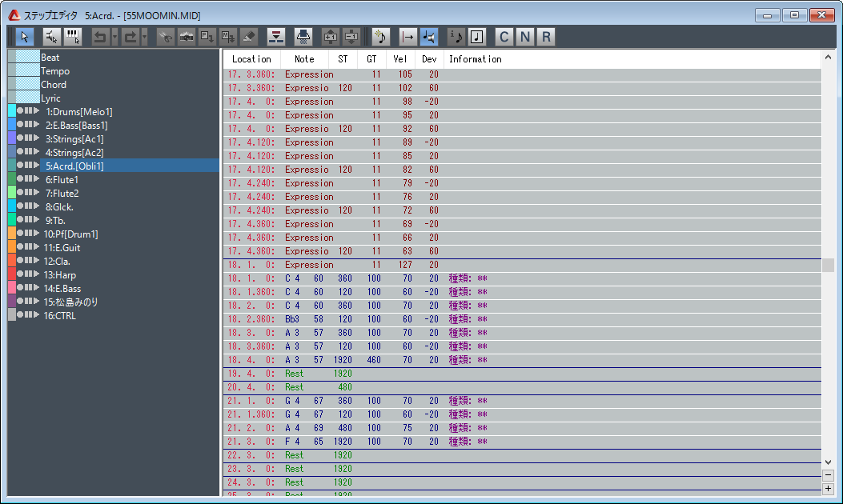Open the undo history dropdown arrow
This screenshot has width=843, height=504.
point(114,37)
